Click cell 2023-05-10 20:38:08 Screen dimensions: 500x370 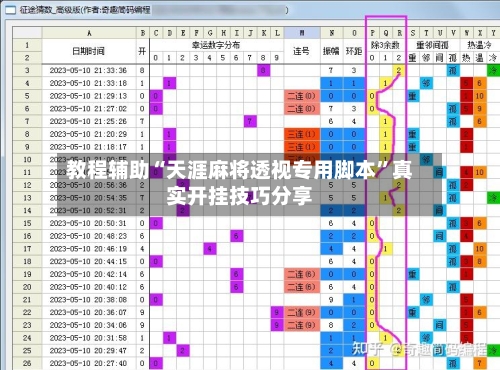pos(89,299)
